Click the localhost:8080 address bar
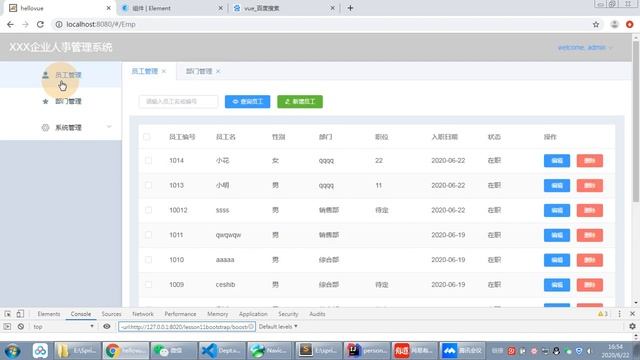This screenshot has width=640, height=360. (322, 24)
